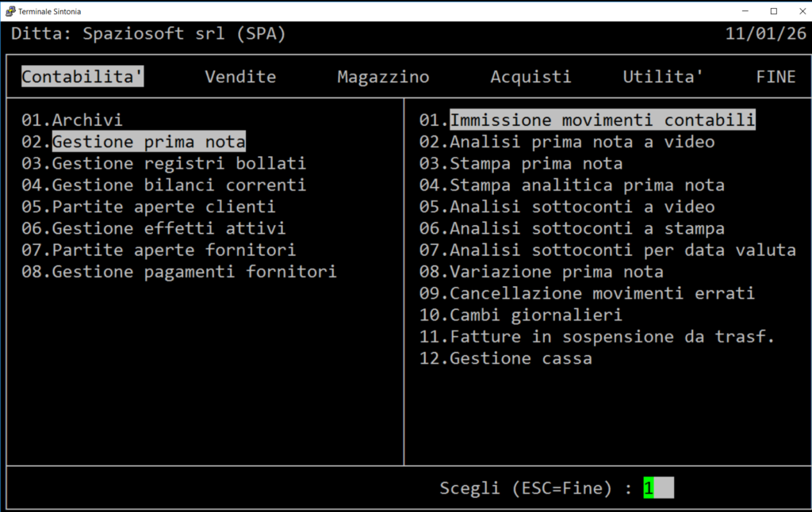Select the Utilita' menu
This screenshot has width=812, height=512.
tap(663, 77)
